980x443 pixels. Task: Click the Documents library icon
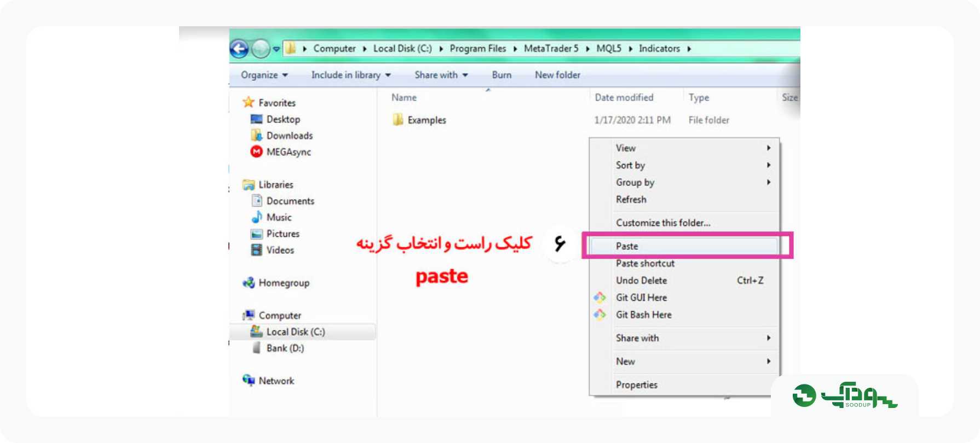256,201
